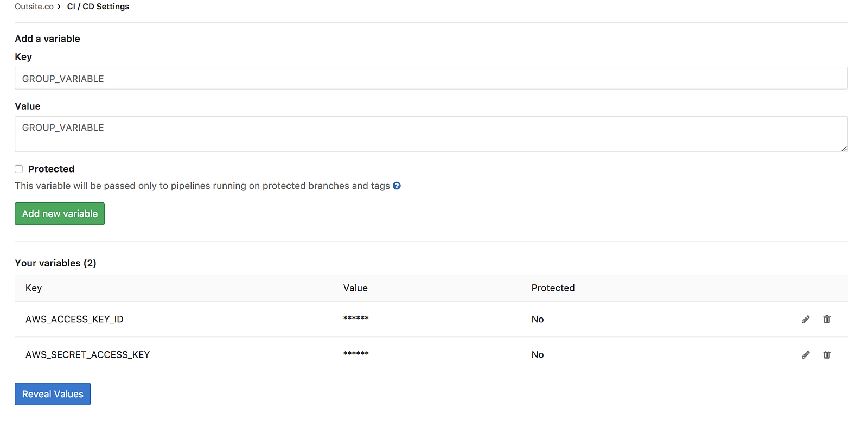The width and height of the screenshot is (868, 426).
Task: Grab the Value textarea resize handle
Action: click(x=844, y=148)
